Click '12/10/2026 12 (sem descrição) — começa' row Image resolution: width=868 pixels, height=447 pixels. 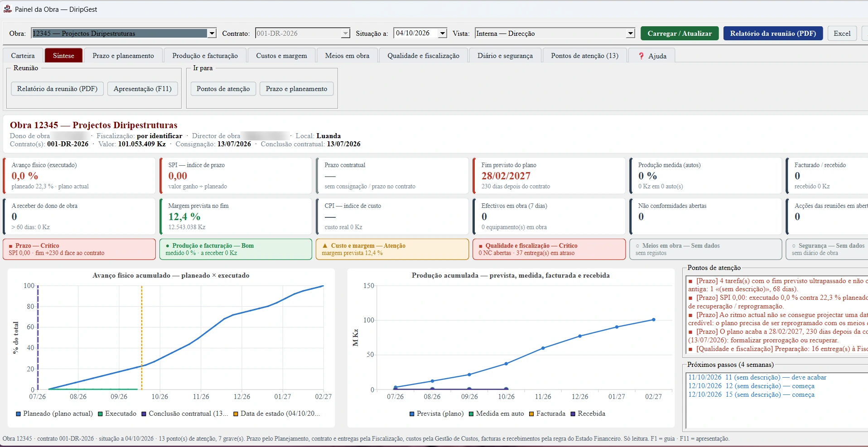click(751, 386)
